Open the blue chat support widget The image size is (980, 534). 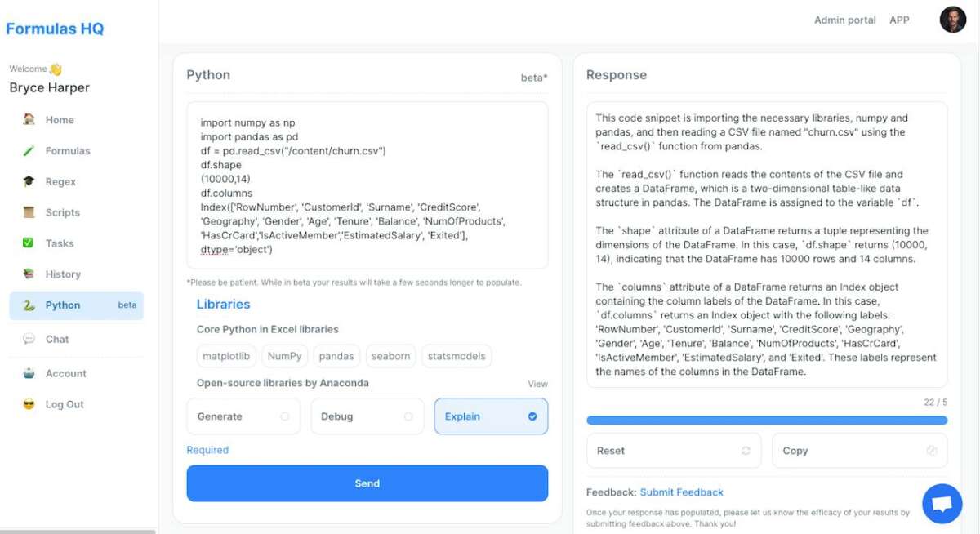(x=942, y=504)
